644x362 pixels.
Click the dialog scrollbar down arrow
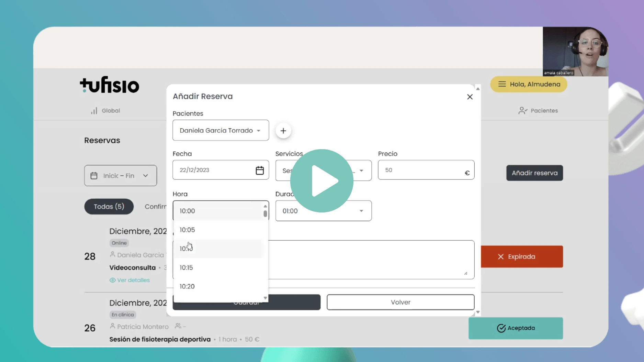[x=477, y=312]
